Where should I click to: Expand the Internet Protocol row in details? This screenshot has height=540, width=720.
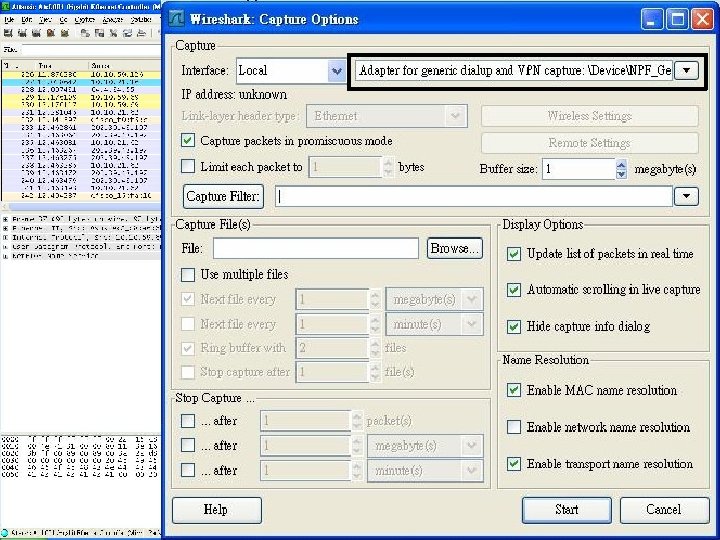[6, 237]
